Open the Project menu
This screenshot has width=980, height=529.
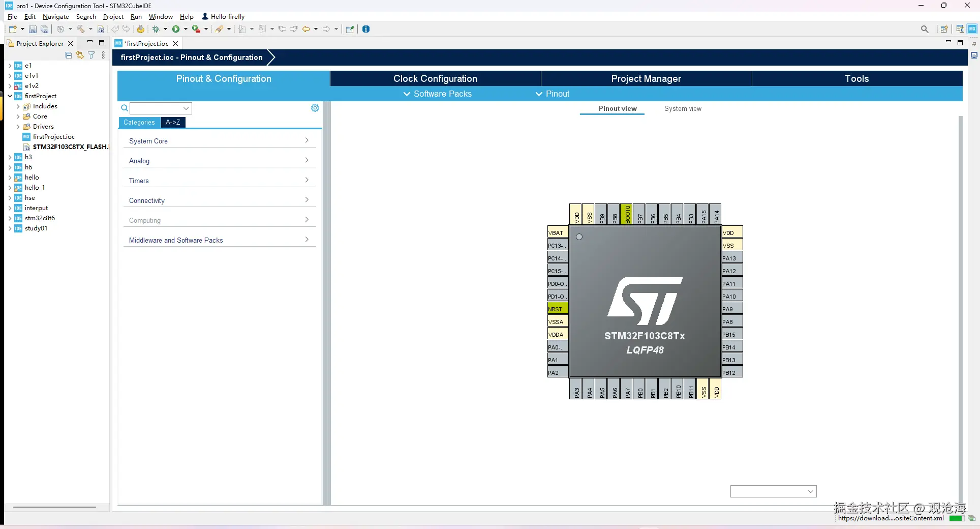[x=113, y=17]
